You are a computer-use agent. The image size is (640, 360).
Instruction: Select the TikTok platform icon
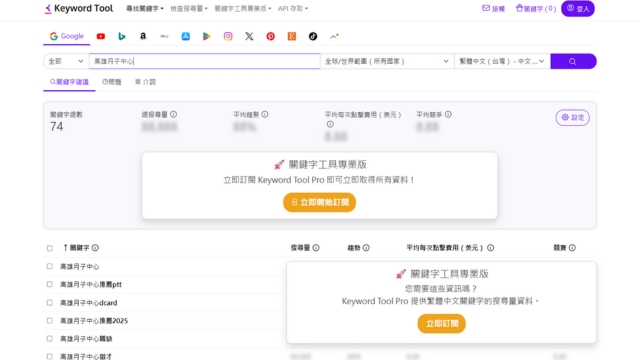pyautogui.click(x=313, y=36)
